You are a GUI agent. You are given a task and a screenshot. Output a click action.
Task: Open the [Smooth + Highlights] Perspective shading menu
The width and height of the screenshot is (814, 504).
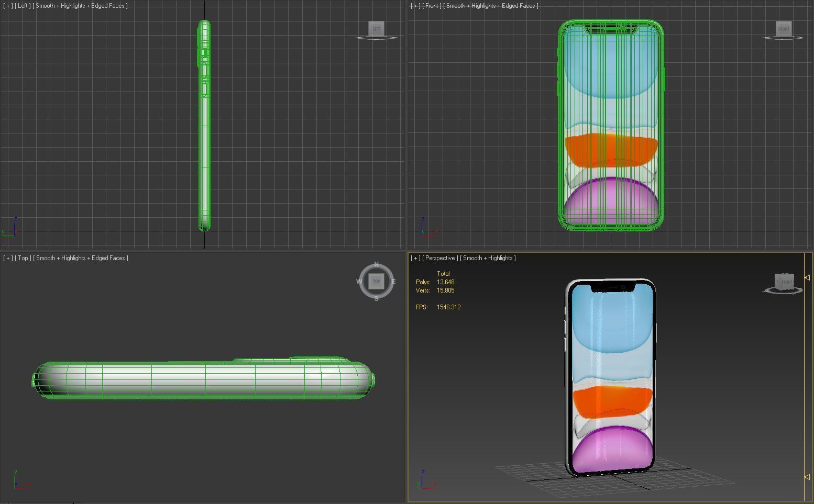pyautogui.click(x=488, y=258)
